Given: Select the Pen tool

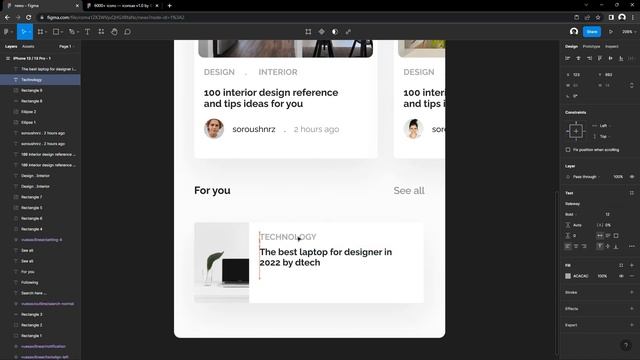Looking at the screenshot, I should pyautogui.click(x=72, y=31).
